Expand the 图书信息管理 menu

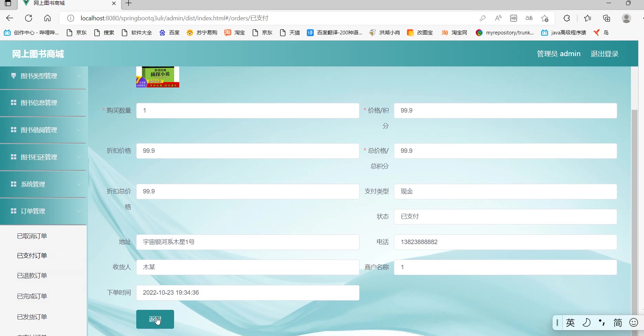[x=43, y=103]
